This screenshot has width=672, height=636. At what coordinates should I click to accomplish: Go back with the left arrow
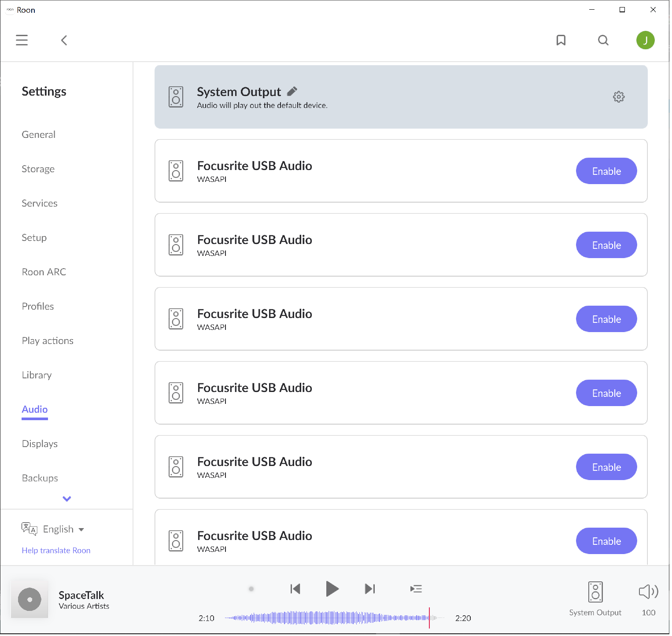click(x=64, y=41)
